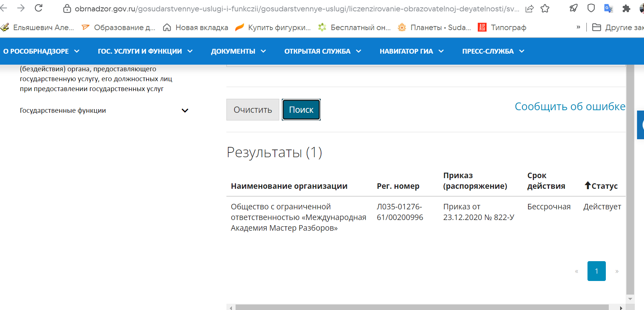Sort by Рег. номер column

(398, 186)
